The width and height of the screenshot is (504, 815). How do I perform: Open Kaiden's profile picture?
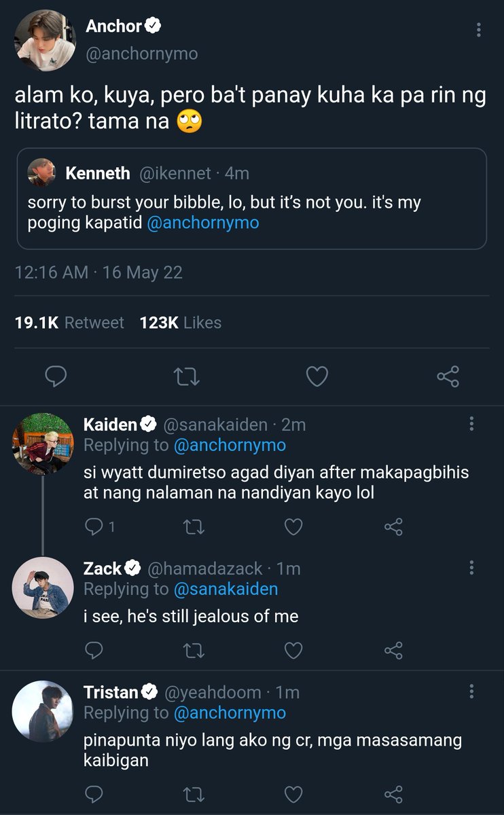[42, 443]
